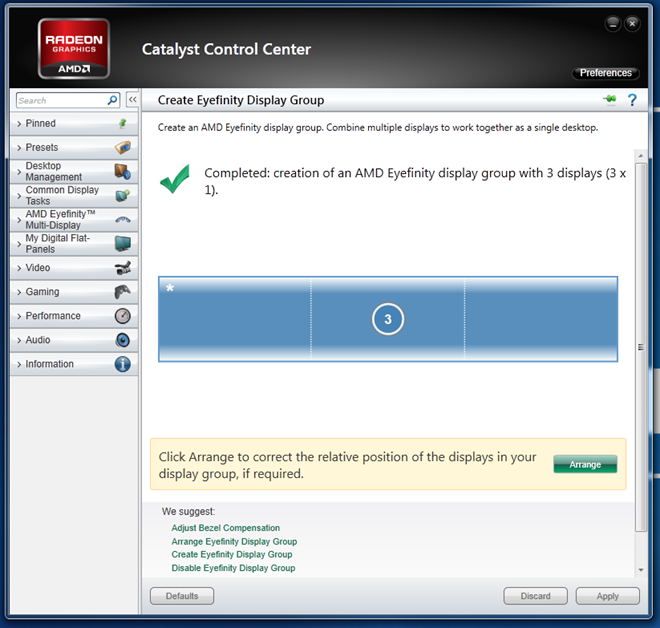The image size is (660, 628).
Task: Open the Pinned menu item
Action: pos(74,123)
